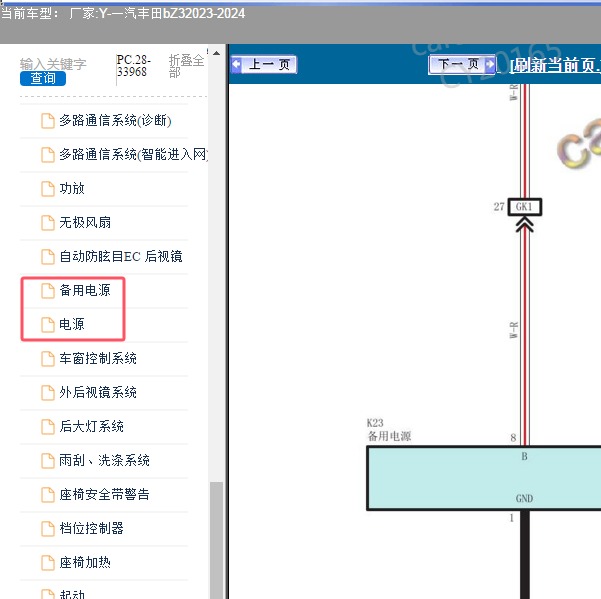Click the document icon beside 备用电源
This screenshot has height=599, width=601.
click(x=48, y=290)
